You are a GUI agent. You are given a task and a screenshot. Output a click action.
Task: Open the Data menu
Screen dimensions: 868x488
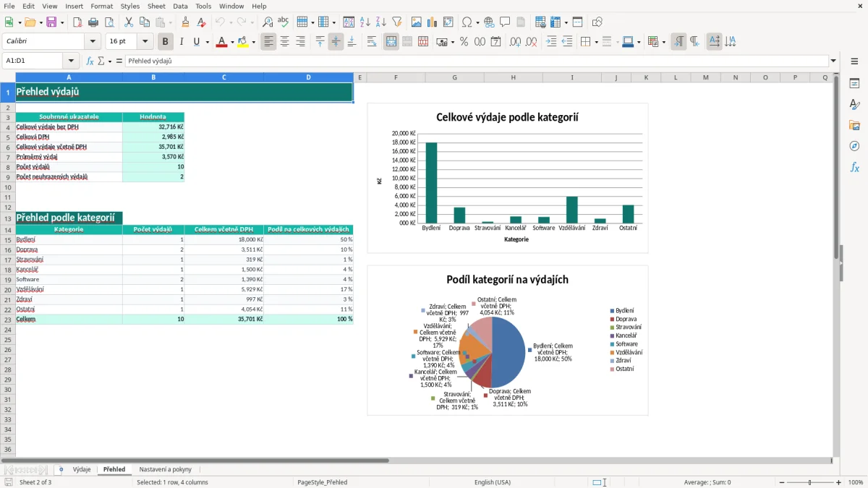tap(180, 6)
